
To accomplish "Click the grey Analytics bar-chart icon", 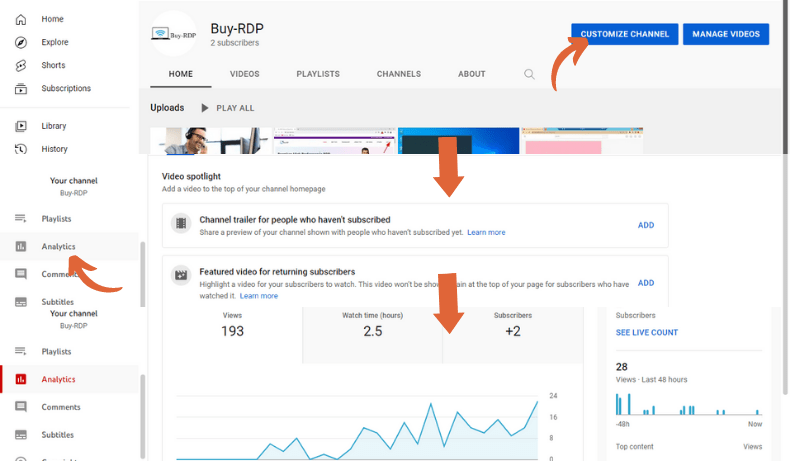I will (x=21, y=246).
